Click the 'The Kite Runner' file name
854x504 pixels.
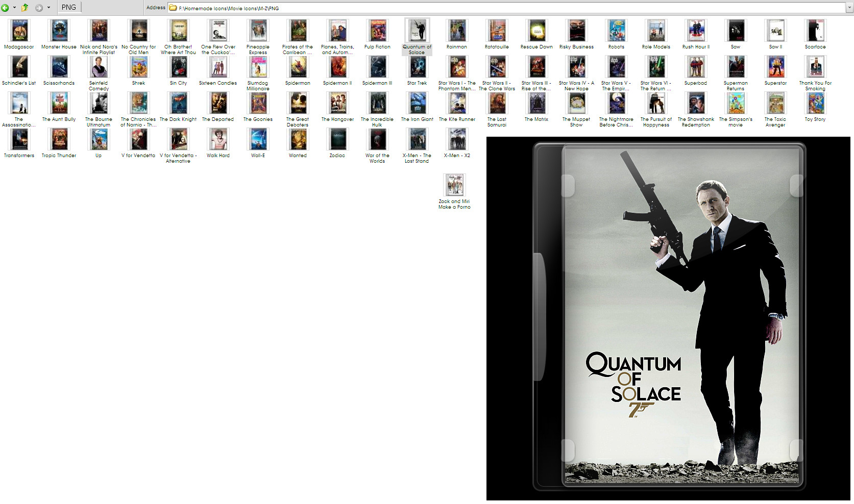point(457,119)
